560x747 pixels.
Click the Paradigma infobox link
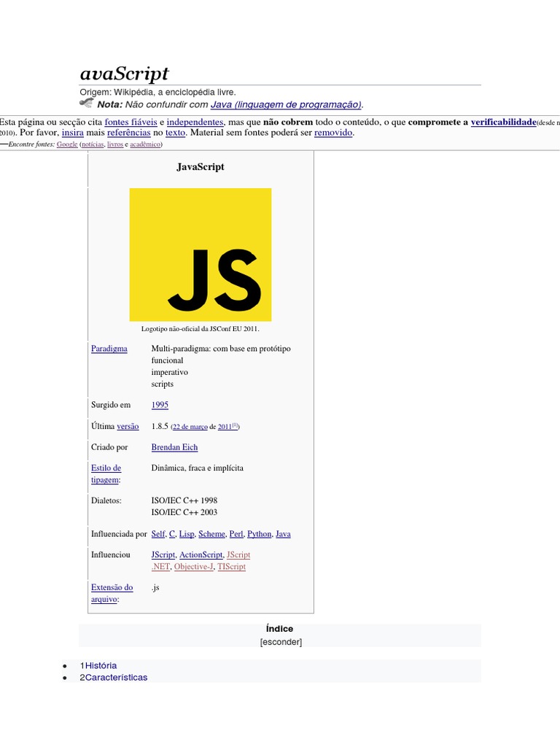click(x=109, y=349)
